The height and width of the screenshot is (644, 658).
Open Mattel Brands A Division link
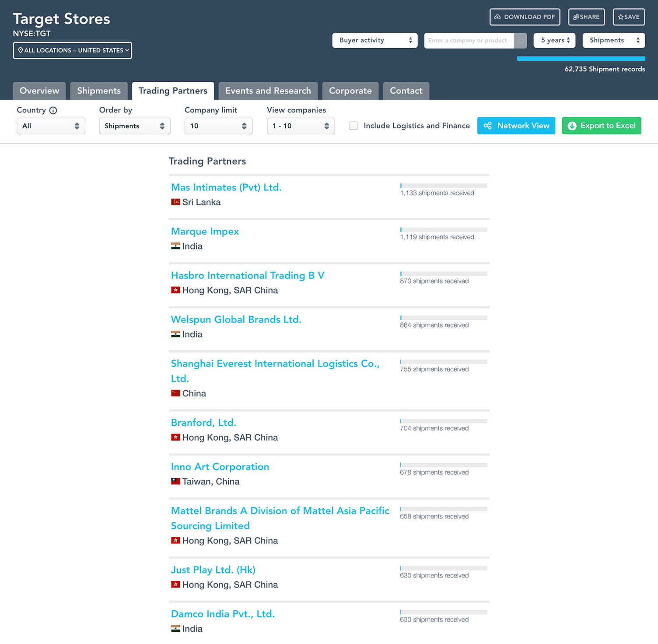(280, 518)
